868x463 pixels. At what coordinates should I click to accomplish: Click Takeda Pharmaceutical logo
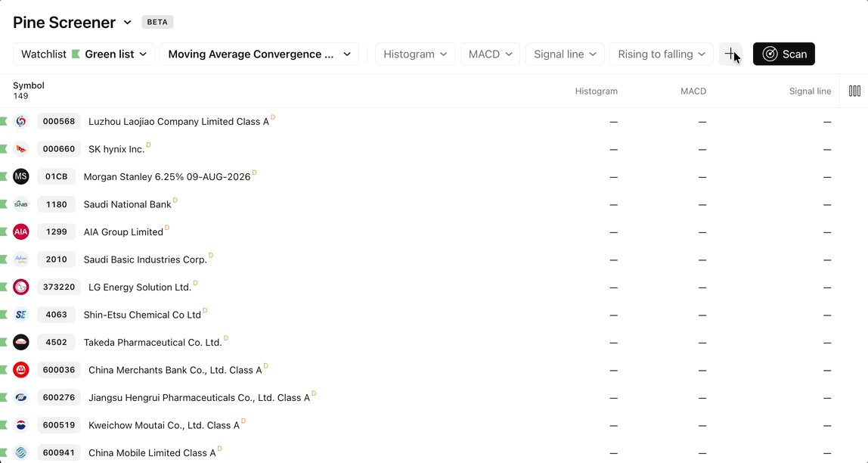[x=21, y=342]
